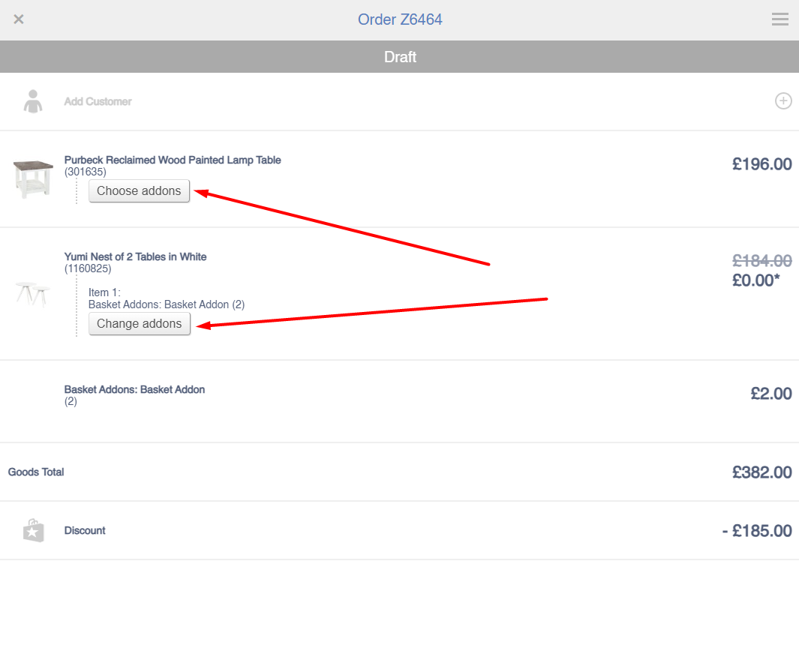Close the order with the X icon
799x672 pixels.
click(x=19, y=19)
